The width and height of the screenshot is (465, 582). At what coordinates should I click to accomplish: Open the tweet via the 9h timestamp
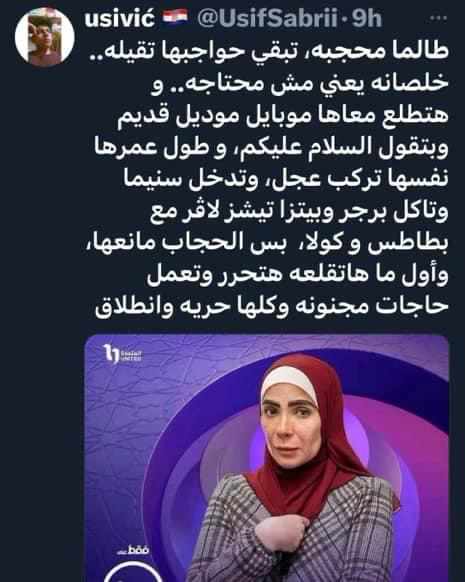367,19
